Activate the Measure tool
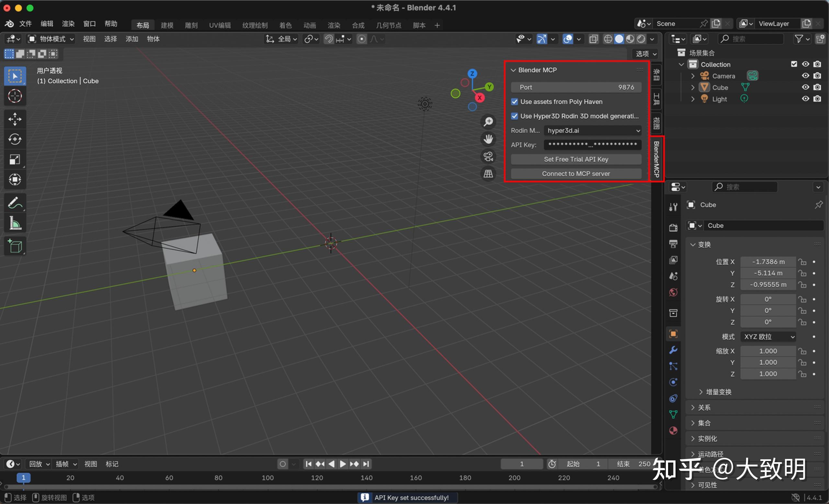The image size is (829, 504). [x=15, y=223]
